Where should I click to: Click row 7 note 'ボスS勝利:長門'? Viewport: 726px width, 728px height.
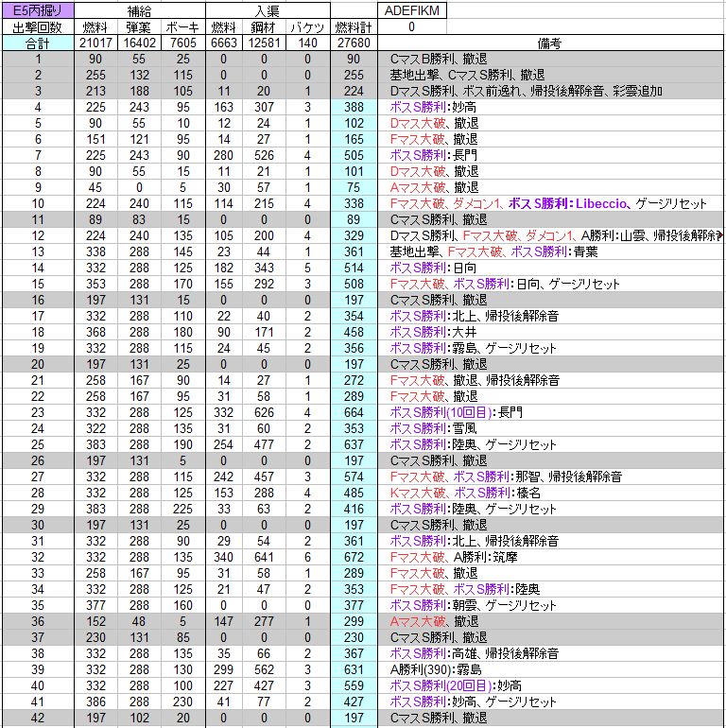click(x=434, y=156)
